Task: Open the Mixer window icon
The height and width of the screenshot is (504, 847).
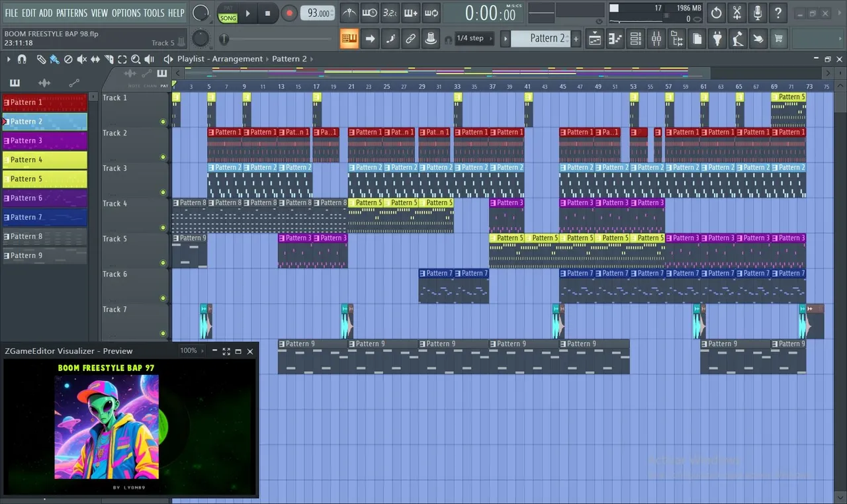Action: [x=656, y=39]
